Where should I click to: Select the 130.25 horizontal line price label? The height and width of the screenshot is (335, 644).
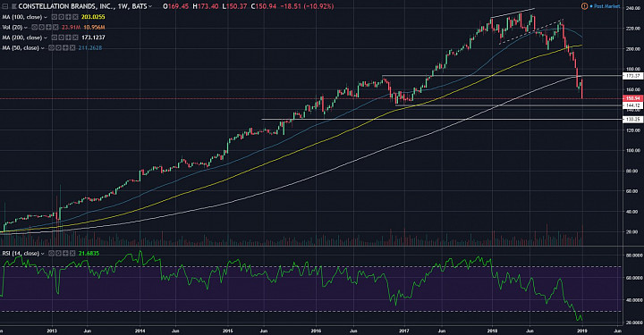(633, 120)
